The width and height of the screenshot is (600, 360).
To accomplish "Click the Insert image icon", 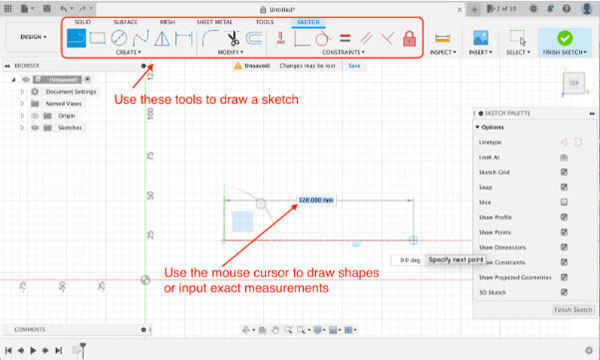I will coord(481,38).
